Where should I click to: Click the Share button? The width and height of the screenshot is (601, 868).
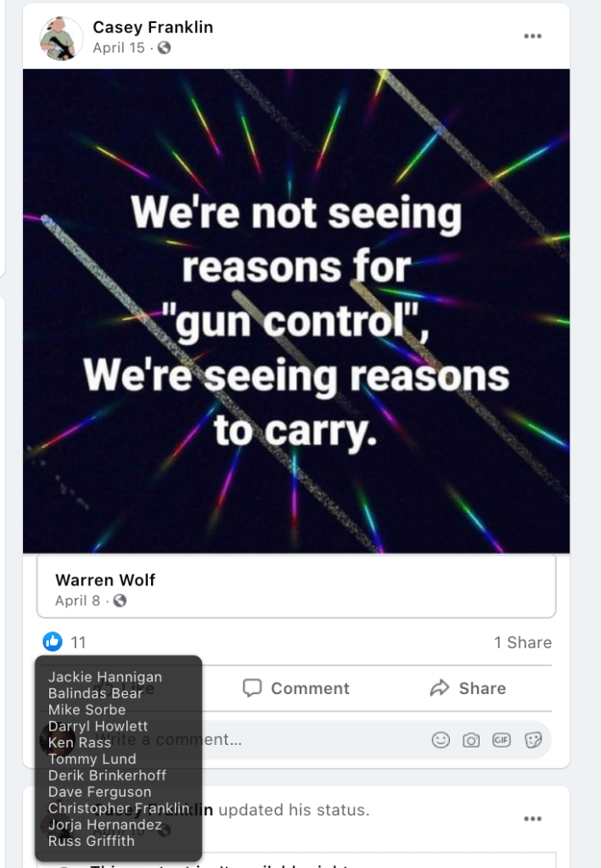(x=468, y=688)
